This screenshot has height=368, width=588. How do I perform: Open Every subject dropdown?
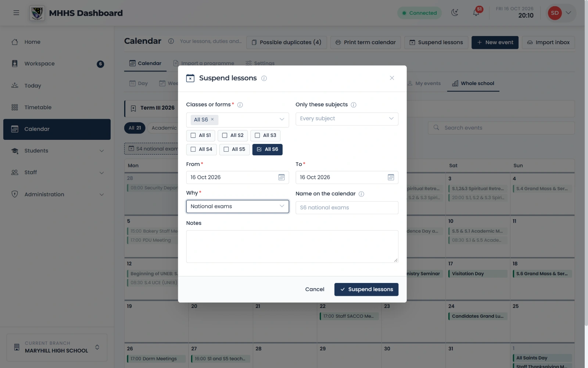(x=347, y=119)
